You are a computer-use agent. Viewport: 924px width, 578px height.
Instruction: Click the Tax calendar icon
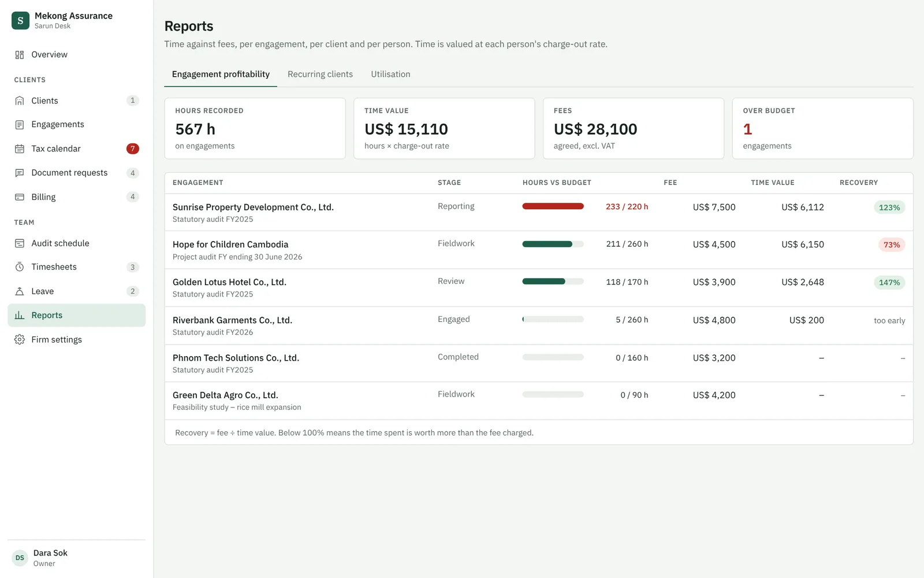click(x=20, y=149)
